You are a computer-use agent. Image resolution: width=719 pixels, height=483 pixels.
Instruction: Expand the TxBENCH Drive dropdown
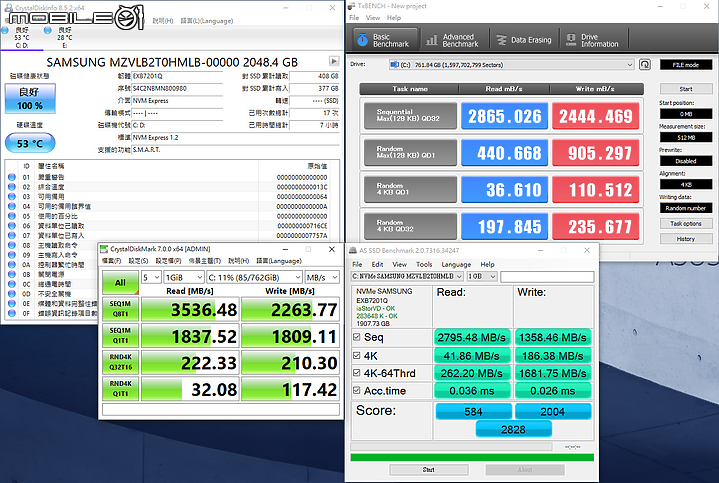click(511, 65)
